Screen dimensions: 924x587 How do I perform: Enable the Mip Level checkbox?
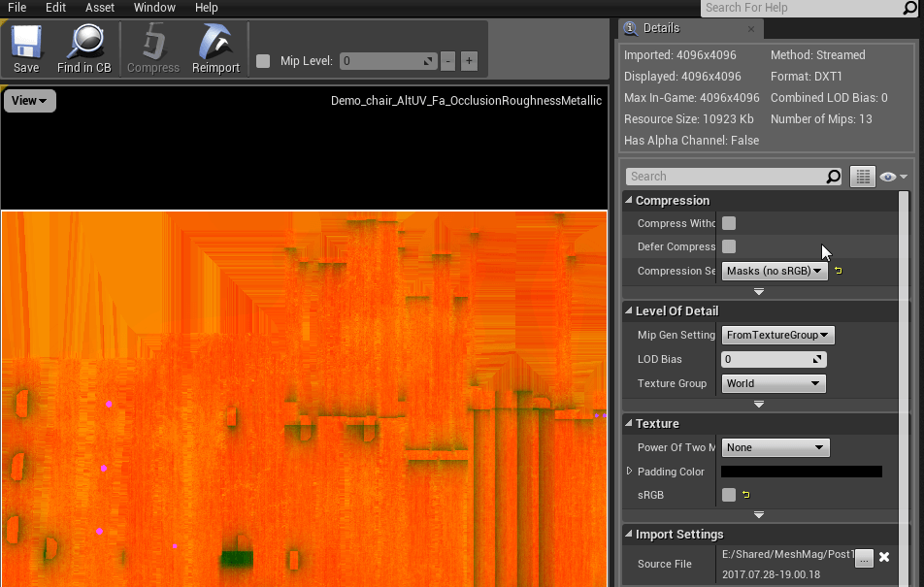pyautogui.click(x=263, y=61)
